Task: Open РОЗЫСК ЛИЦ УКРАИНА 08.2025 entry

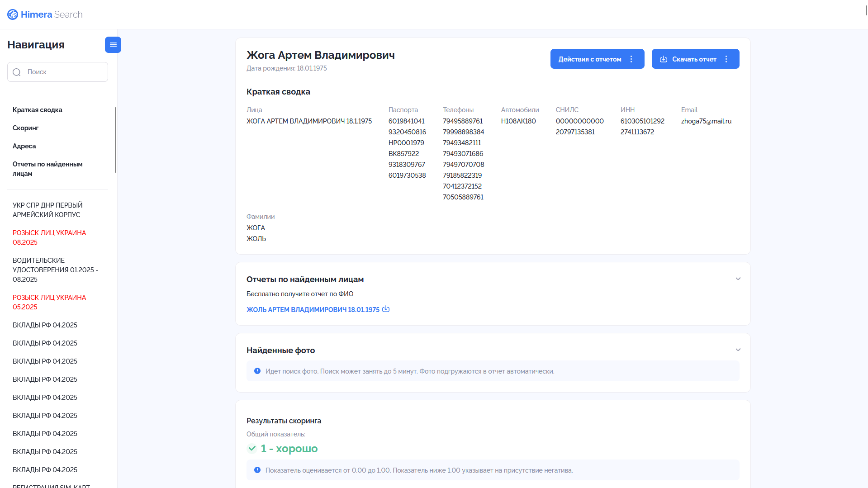Action: pos(49,237)
